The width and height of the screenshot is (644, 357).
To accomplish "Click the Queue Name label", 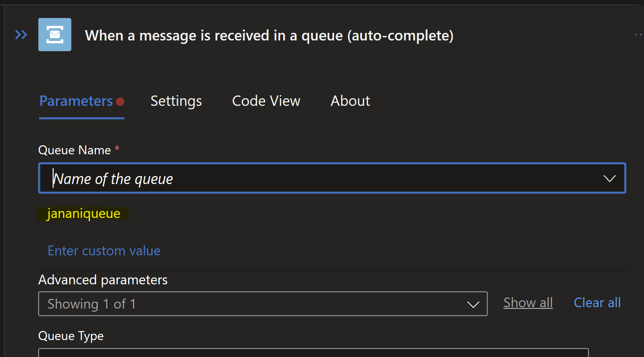I will click(74, 150).
